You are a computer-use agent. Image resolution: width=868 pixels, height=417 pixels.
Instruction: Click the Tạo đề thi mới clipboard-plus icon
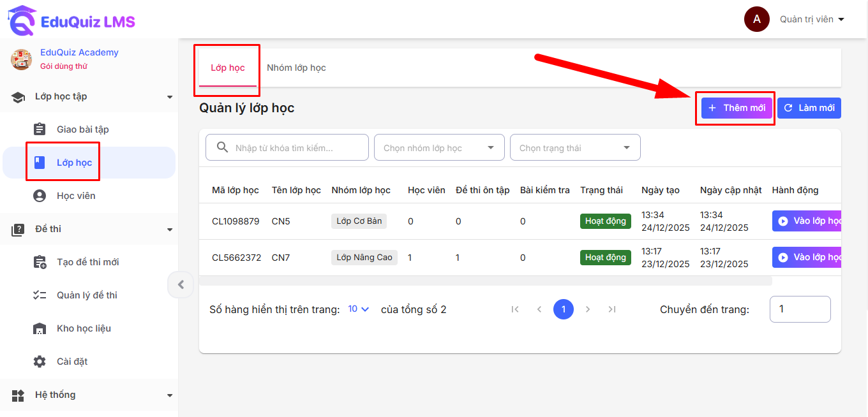[x=40, y=262]
